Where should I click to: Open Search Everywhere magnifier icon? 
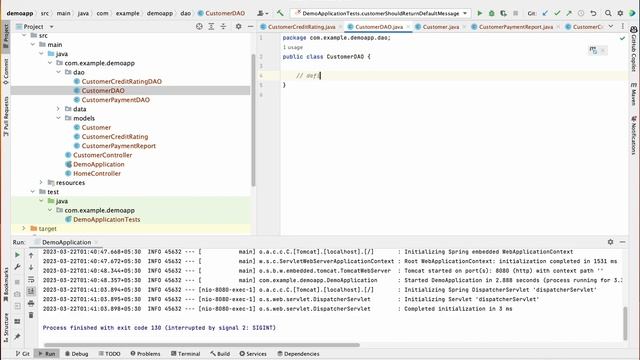tap(608, 13)
